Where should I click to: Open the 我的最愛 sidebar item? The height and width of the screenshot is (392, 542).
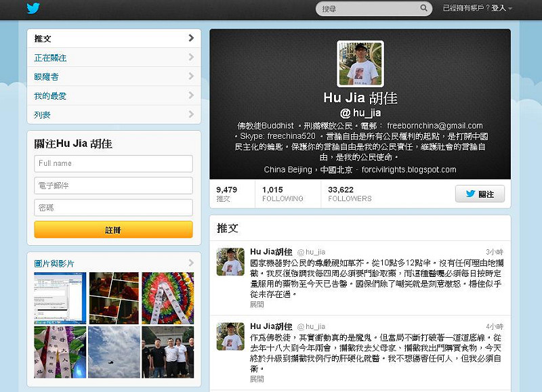tap(113, 95)
